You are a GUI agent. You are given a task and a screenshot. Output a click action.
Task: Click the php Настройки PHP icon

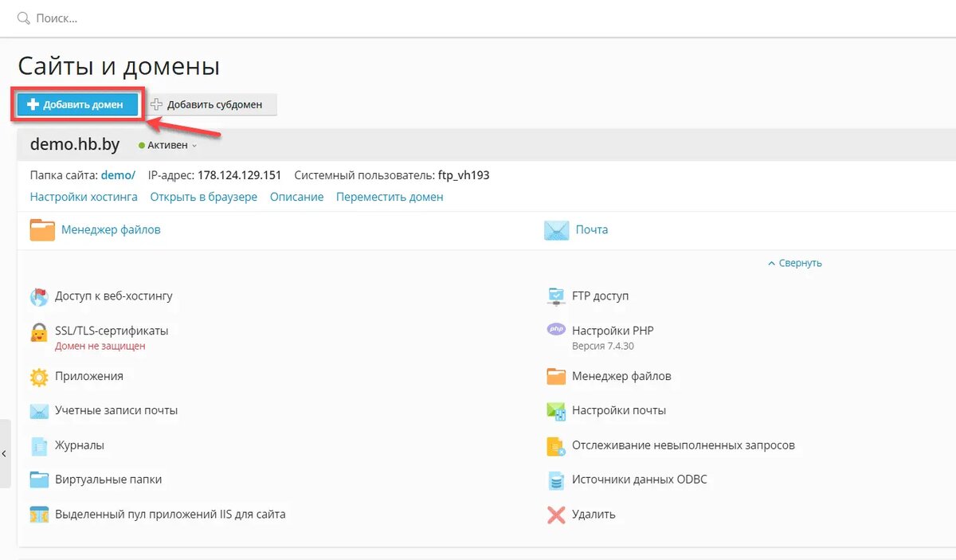click(556, 329)
